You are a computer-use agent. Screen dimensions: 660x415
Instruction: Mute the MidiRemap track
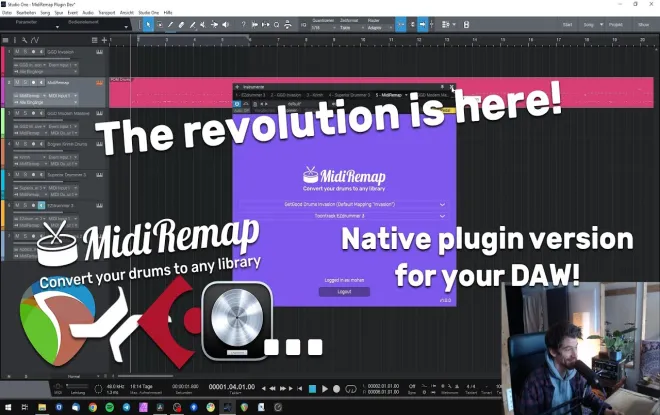[17, 82]
